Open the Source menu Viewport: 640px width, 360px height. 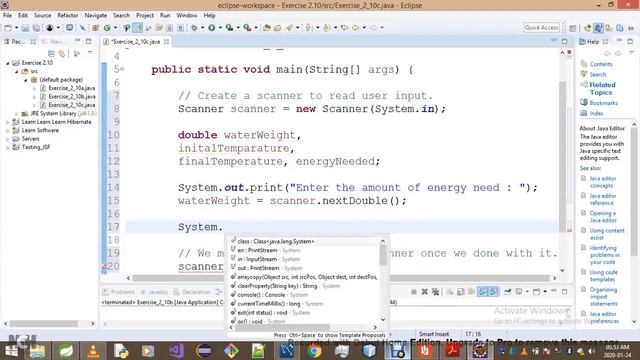click(42, 15)
